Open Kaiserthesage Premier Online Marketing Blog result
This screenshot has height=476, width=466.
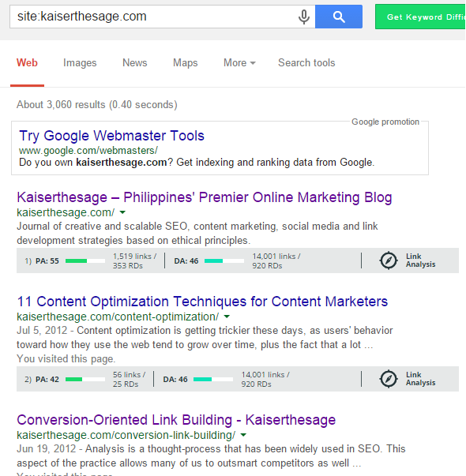[205, 197]
